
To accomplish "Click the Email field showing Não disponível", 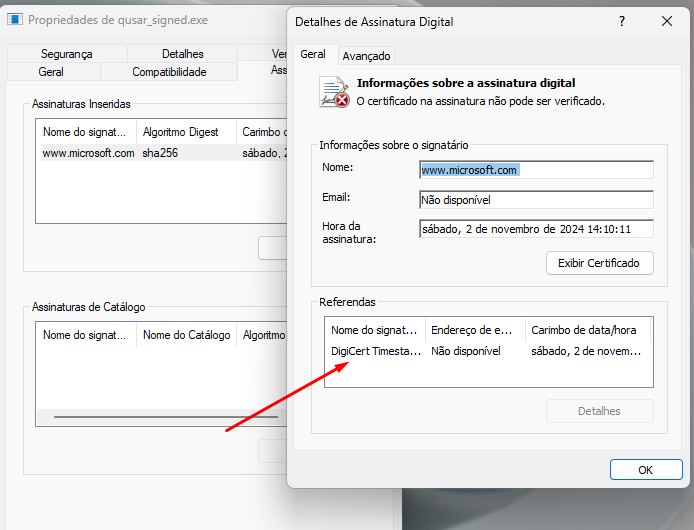I will click(536, 200).
